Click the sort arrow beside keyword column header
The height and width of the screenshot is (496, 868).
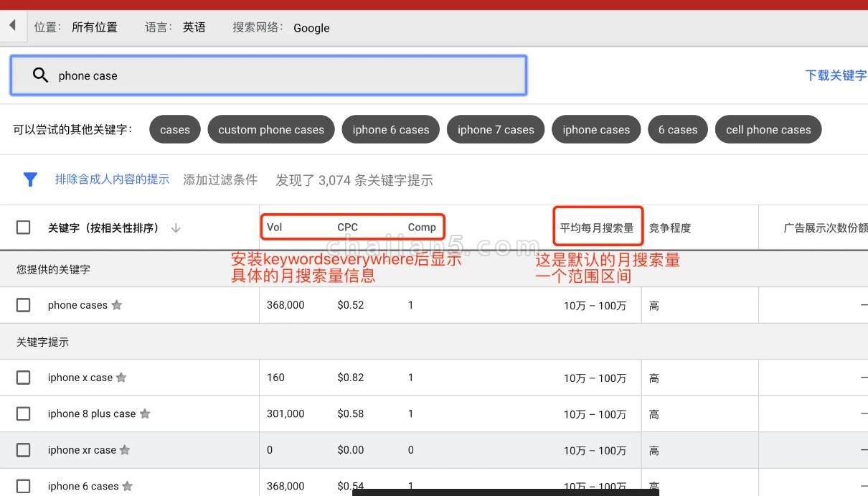coord(176,228)
